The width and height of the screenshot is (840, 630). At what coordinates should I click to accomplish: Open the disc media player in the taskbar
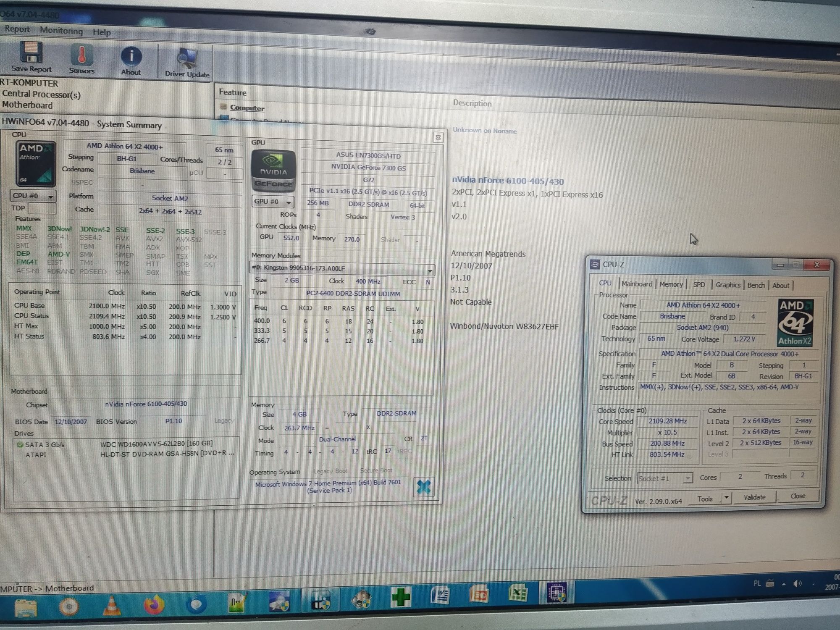point(69,606)
